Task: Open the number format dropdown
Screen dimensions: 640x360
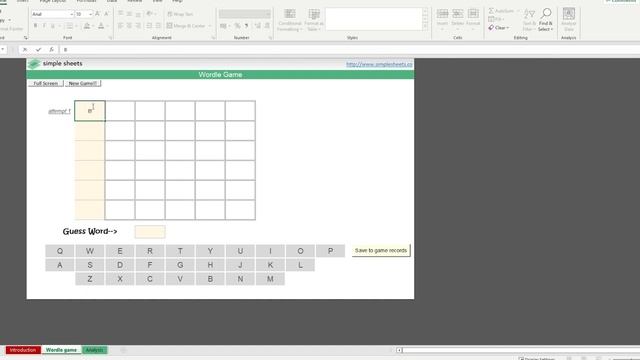Action: (x=268, y=14)
